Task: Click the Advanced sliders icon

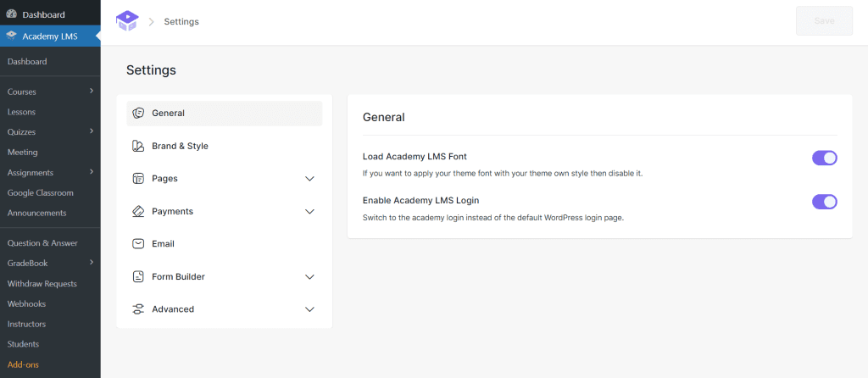Action: pyautogui.click(x=138, y=309)
